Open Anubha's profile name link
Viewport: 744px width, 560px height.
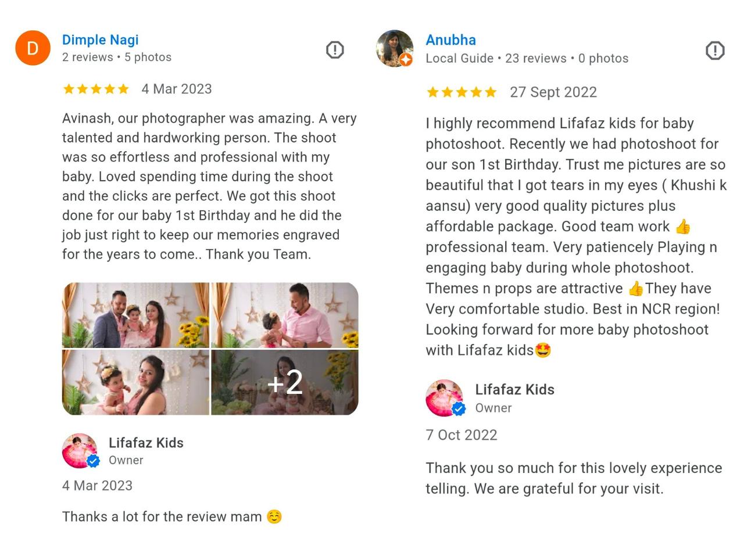point(450,40)
